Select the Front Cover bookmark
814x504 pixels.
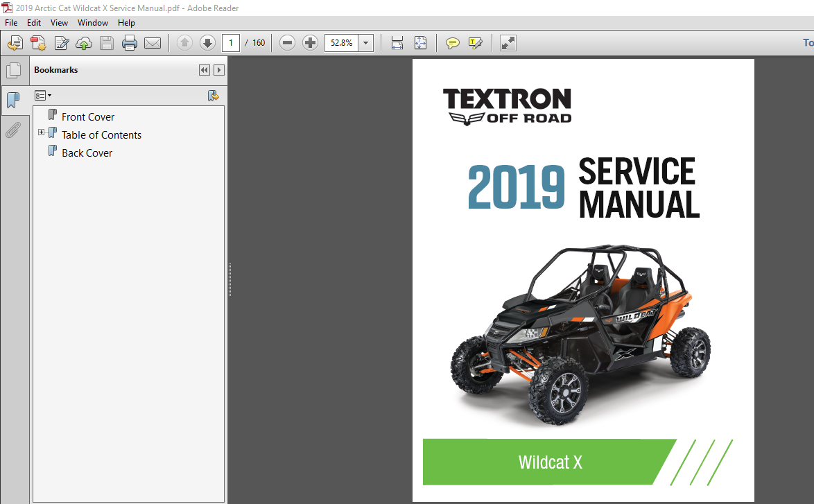coord(88,117)
